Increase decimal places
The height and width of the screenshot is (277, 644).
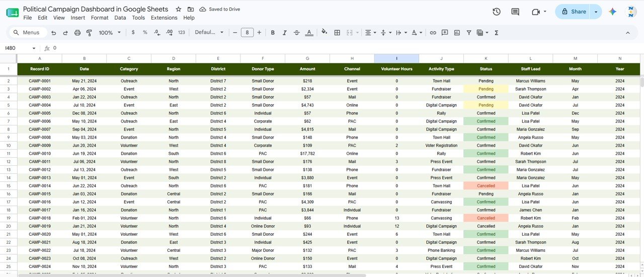click(169, 32)
